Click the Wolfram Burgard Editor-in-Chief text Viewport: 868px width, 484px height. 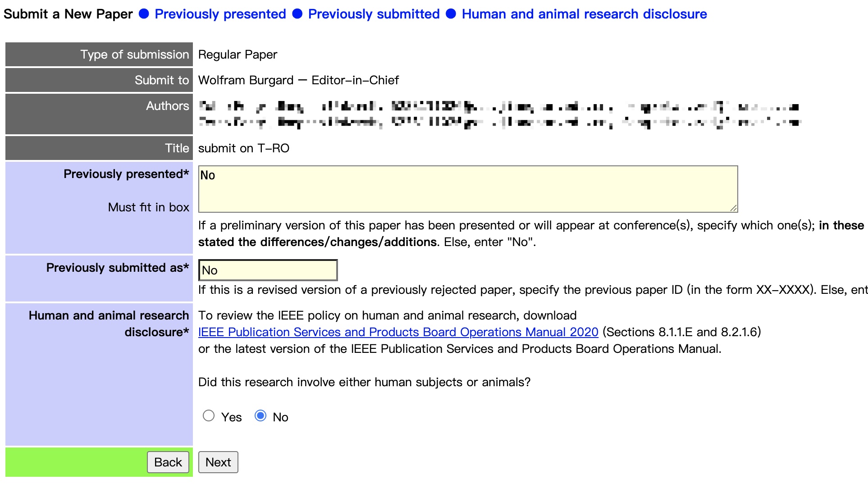pyautogui.click(x=298, y=80)
